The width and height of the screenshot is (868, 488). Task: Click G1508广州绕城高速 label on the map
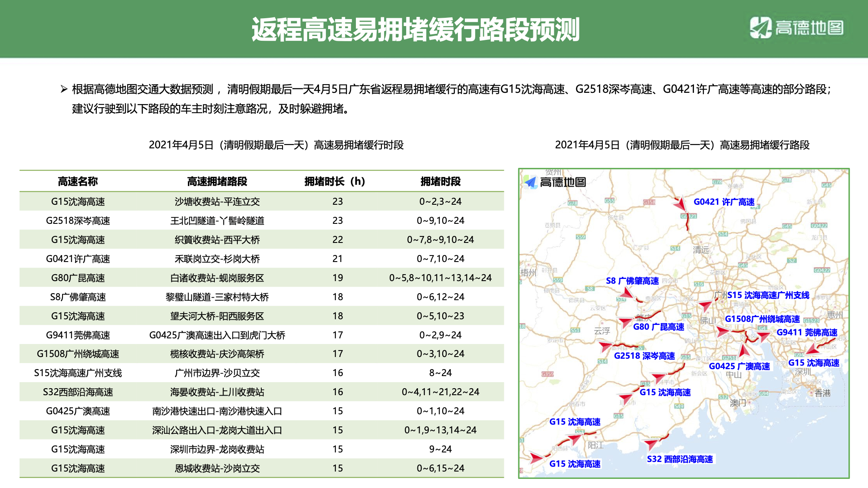coord(762,319)
